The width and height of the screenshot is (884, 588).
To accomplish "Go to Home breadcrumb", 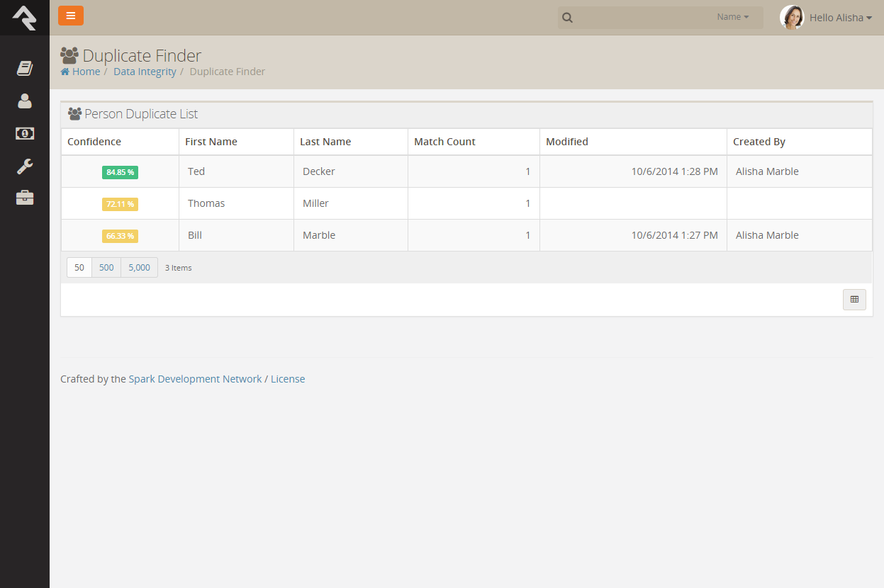I will coord(80,72).
